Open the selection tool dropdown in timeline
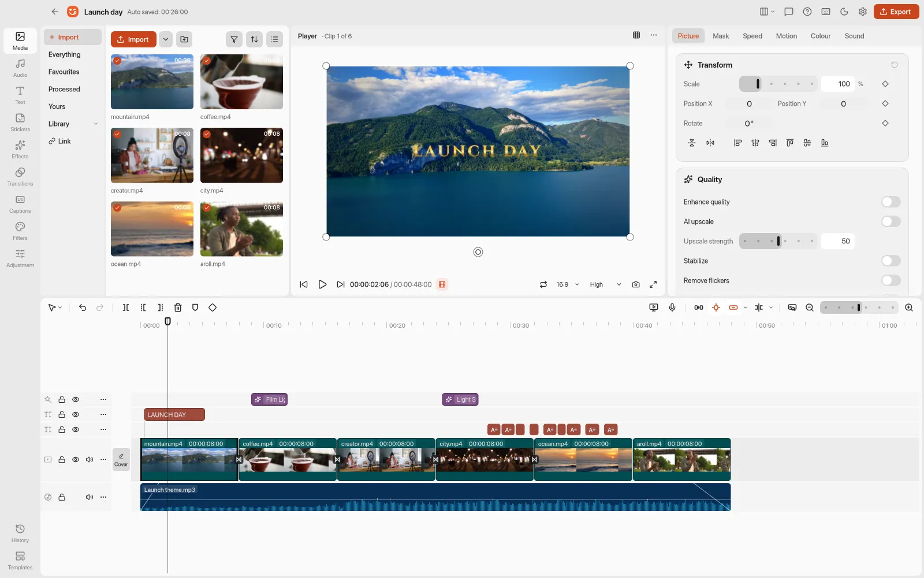Viewport: 924px width, 578px height. (55, 307)
